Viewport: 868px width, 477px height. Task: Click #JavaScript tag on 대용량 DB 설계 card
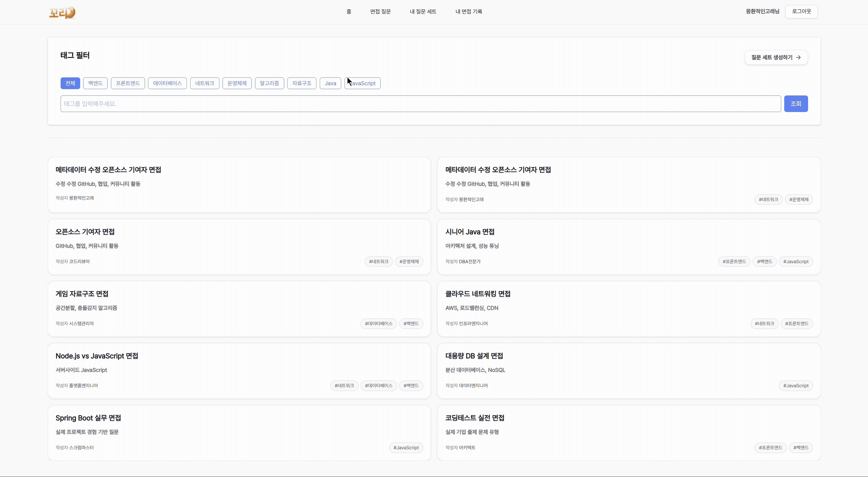[x=796, y=386]
